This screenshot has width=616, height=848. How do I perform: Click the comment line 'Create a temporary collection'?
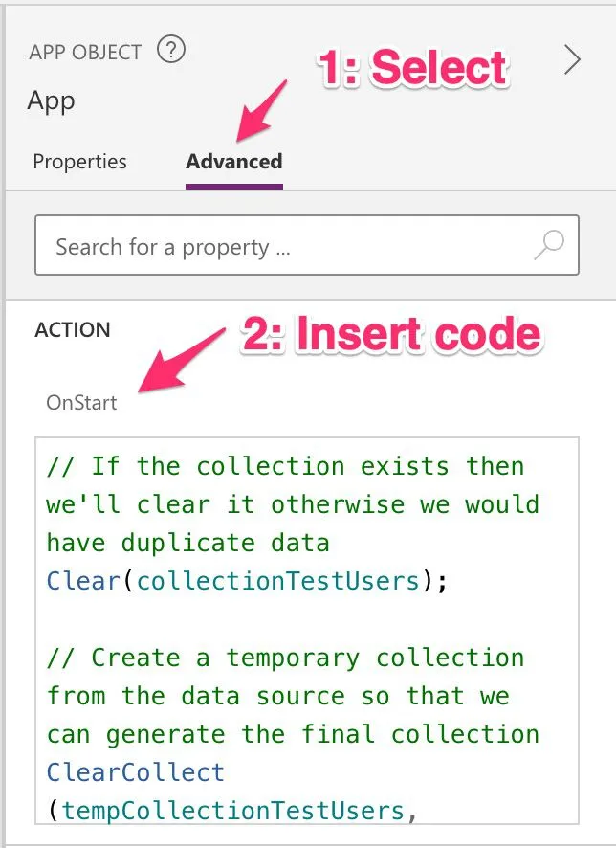[x=285, y=658]
